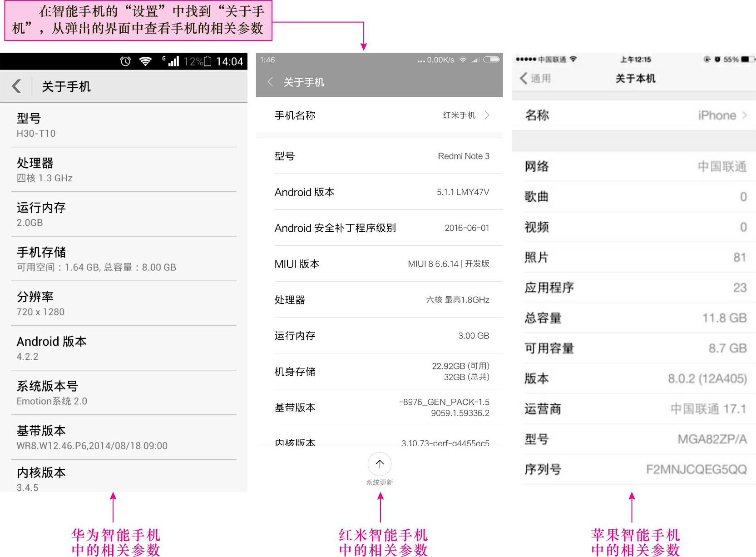Select the Android 版本 4.2.2 row

click(124, 348)
